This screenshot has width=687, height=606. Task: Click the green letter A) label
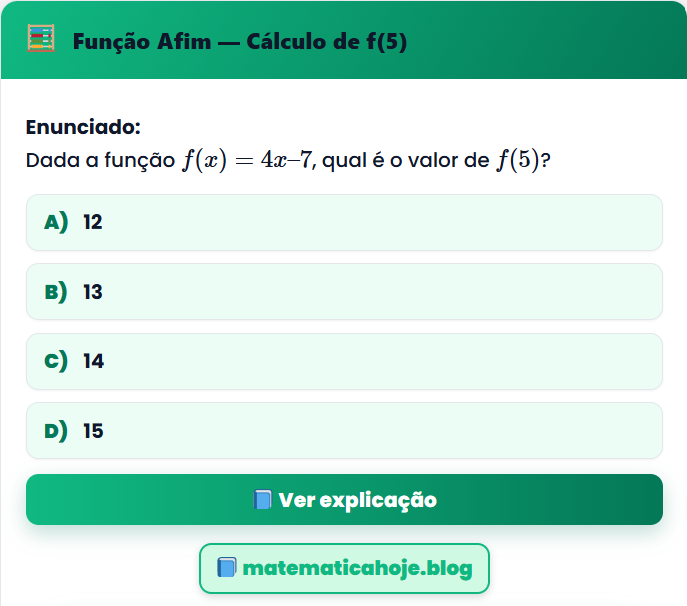click(x=56, y=222)
